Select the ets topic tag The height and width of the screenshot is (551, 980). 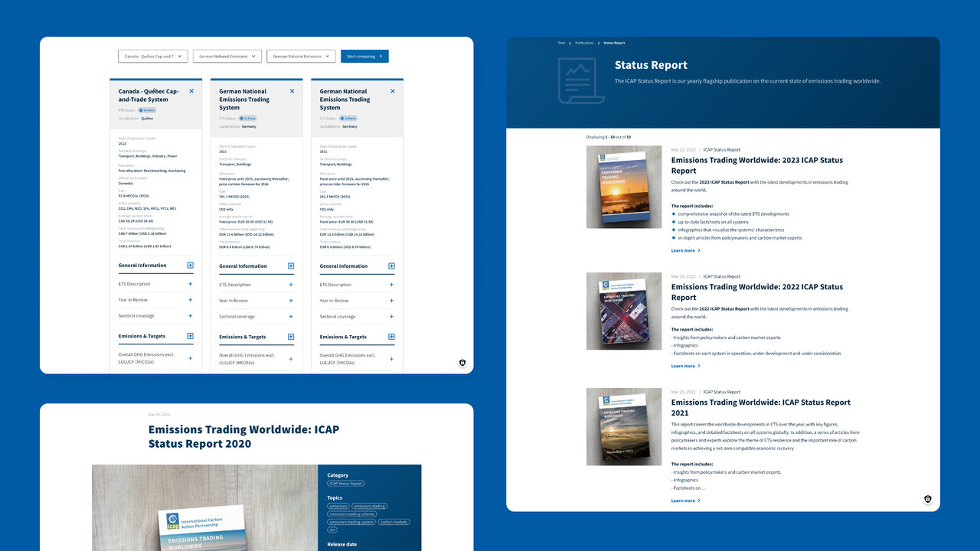coord(332,530)
